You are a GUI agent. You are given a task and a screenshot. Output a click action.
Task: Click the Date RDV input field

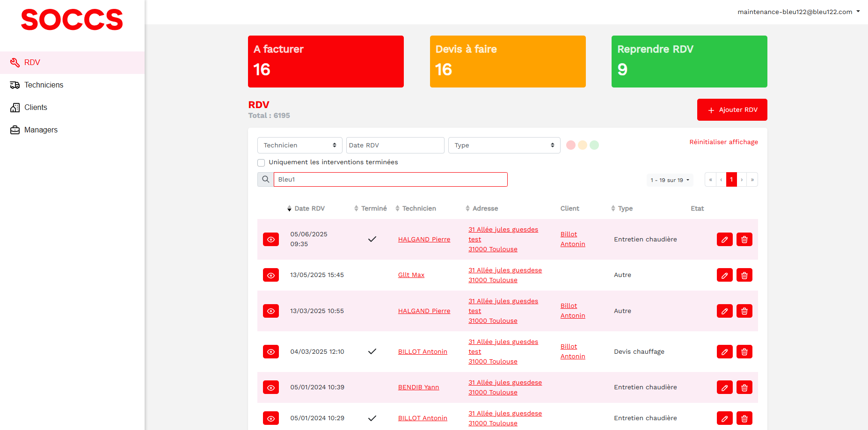point(395,146)
